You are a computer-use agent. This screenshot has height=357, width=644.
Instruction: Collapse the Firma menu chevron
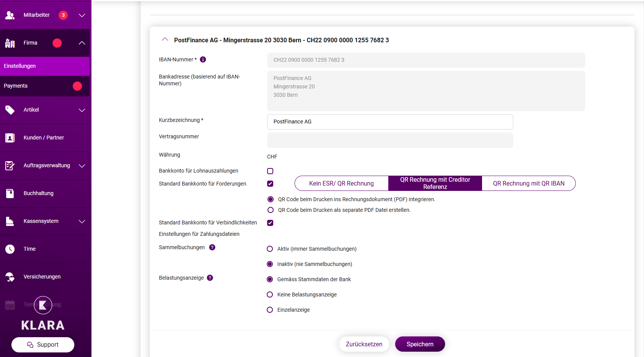[82, 43]
